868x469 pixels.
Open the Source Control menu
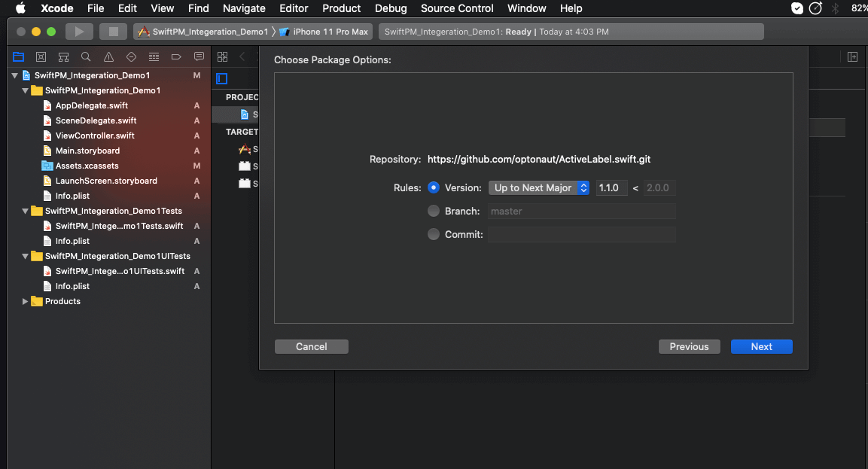coord(457,8)
